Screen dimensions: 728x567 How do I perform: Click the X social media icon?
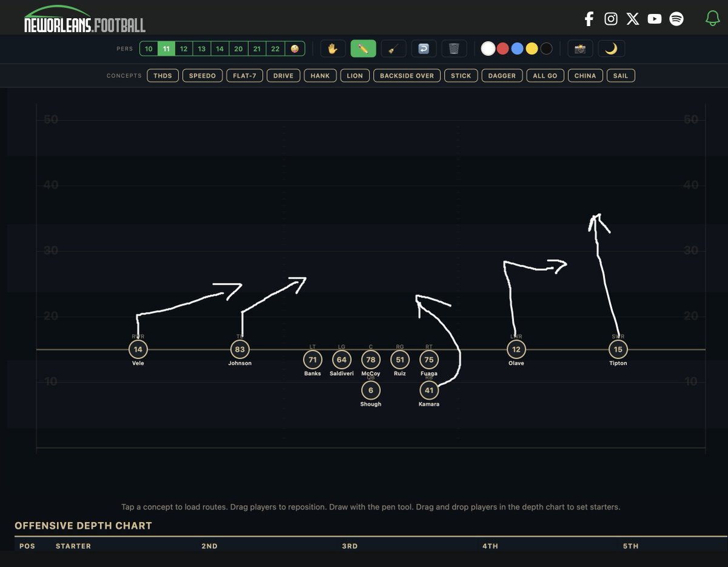click(633, 19)
